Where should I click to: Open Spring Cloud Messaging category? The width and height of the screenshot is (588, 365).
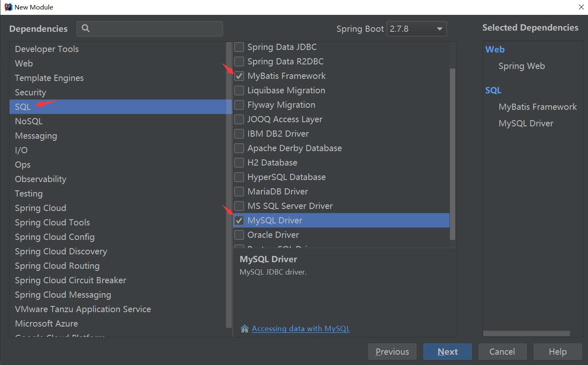[x=118, y=295]
